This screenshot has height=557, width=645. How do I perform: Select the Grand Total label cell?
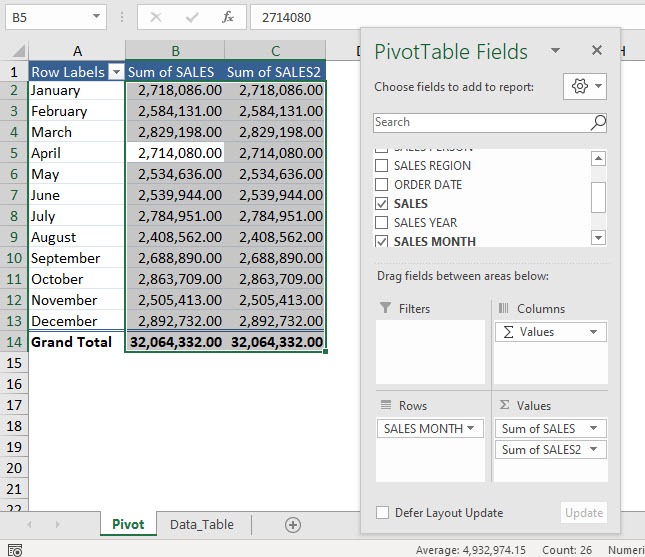[x=77, y=342]
